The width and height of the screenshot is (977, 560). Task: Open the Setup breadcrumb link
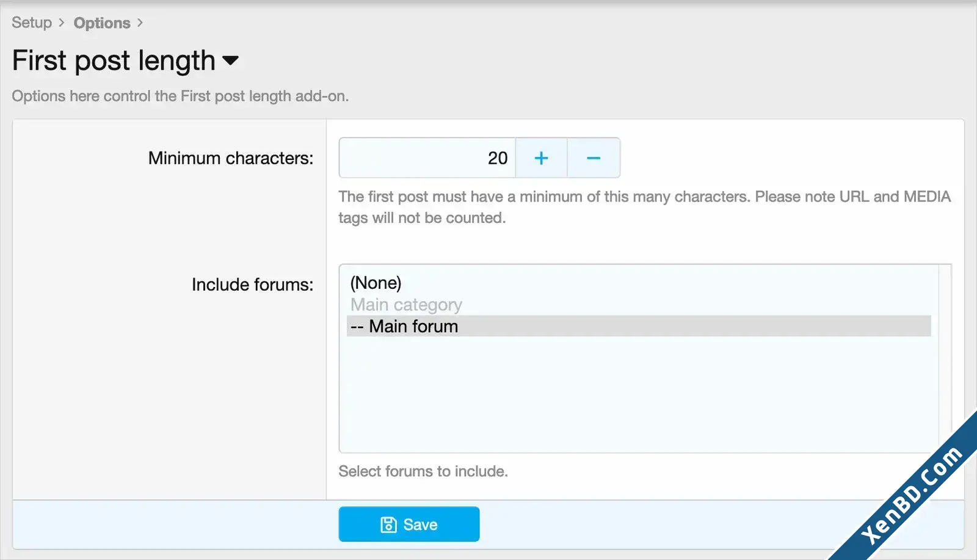32,23
